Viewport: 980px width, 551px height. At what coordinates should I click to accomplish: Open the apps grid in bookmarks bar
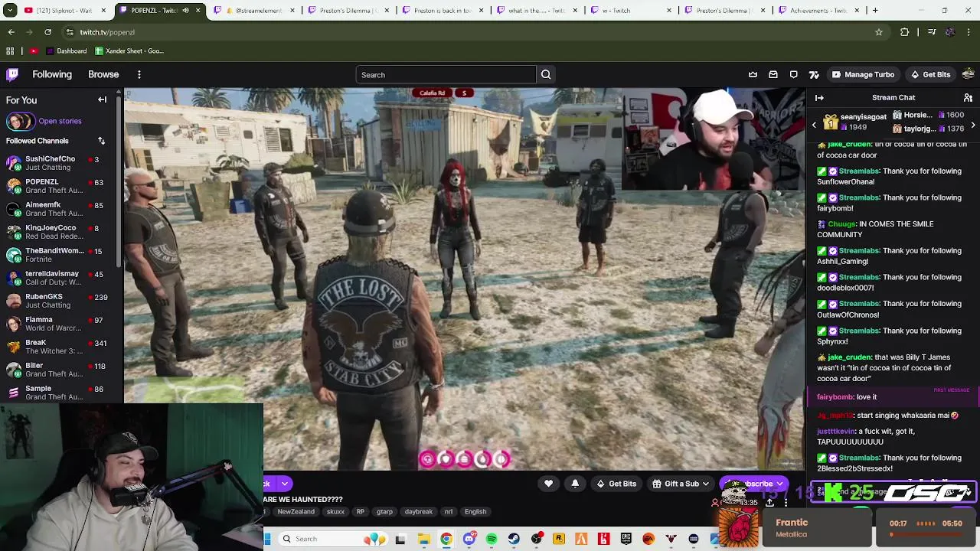(10, 51)
